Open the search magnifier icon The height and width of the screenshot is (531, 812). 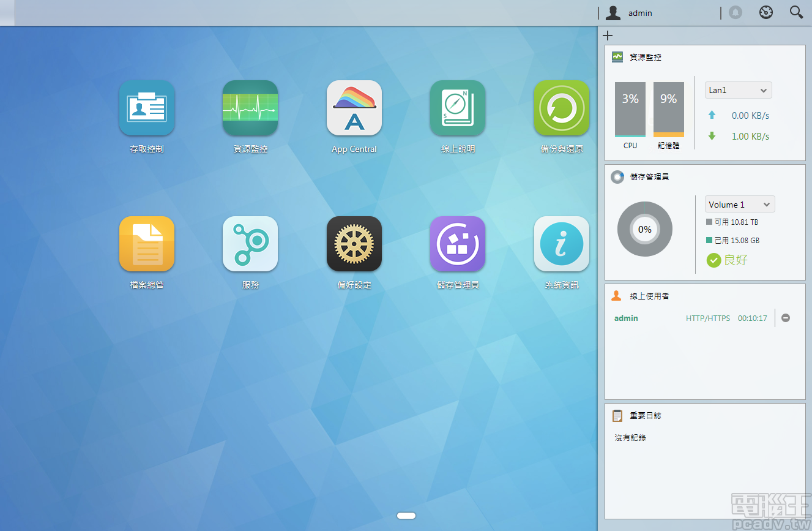pyautogui.click(x=796, y=12)
